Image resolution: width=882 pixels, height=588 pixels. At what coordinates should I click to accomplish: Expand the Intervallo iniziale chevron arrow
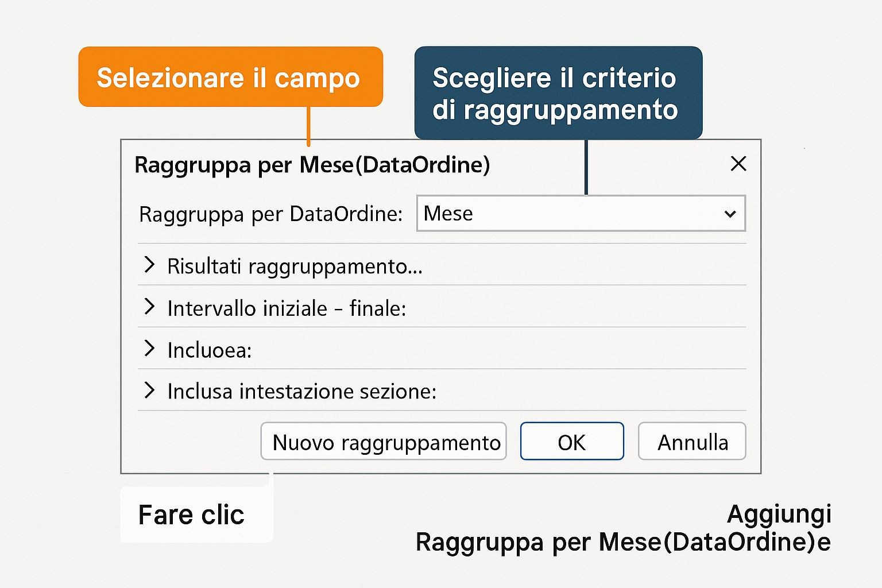[149, 307]
